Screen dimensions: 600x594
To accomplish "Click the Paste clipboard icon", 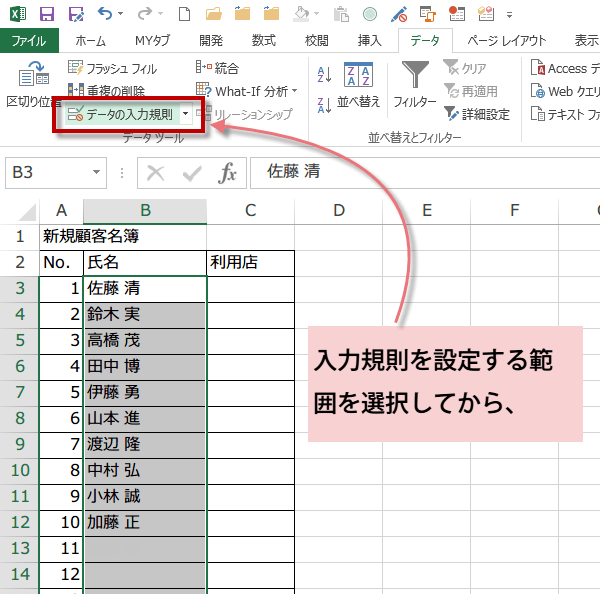I will (x=341, y=15).
